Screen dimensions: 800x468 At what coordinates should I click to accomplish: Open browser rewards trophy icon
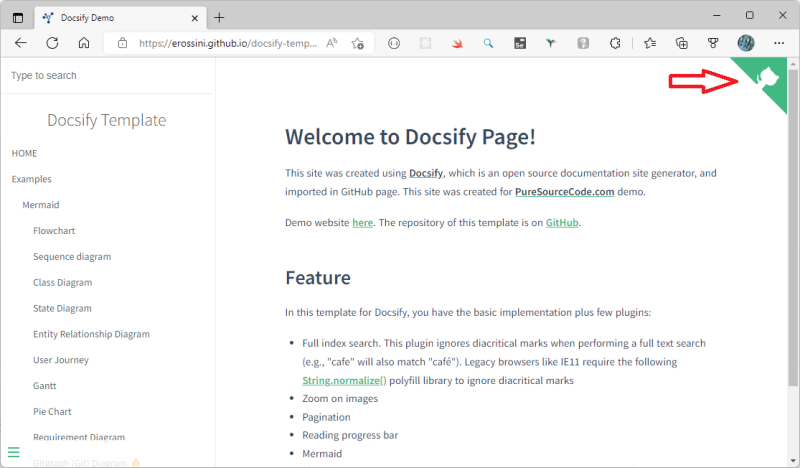point(713,43)
